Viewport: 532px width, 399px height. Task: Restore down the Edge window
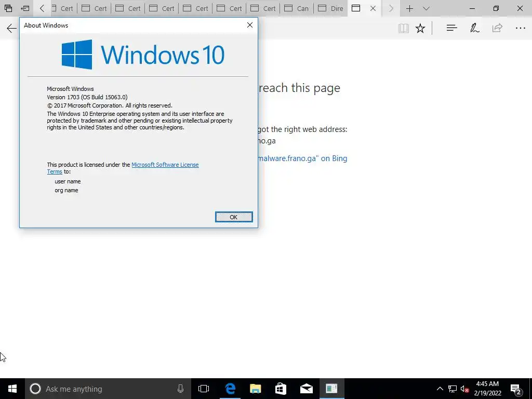[496, 8]
